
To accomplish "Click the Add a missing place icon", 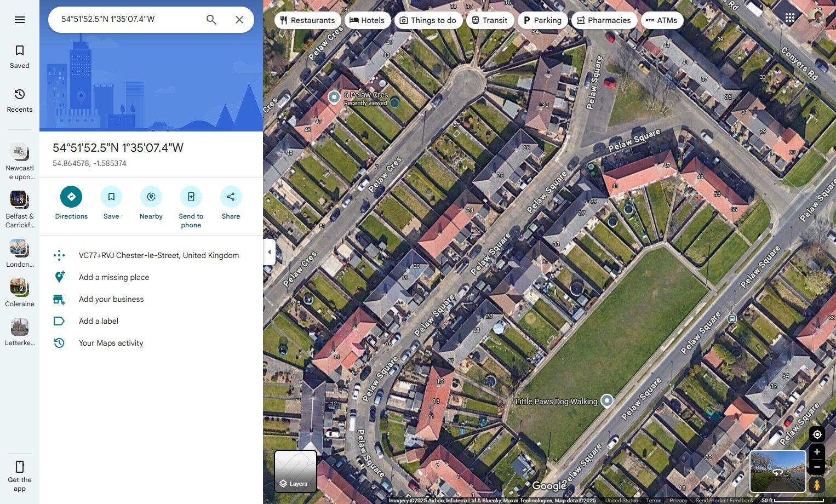I will point(59,277).
